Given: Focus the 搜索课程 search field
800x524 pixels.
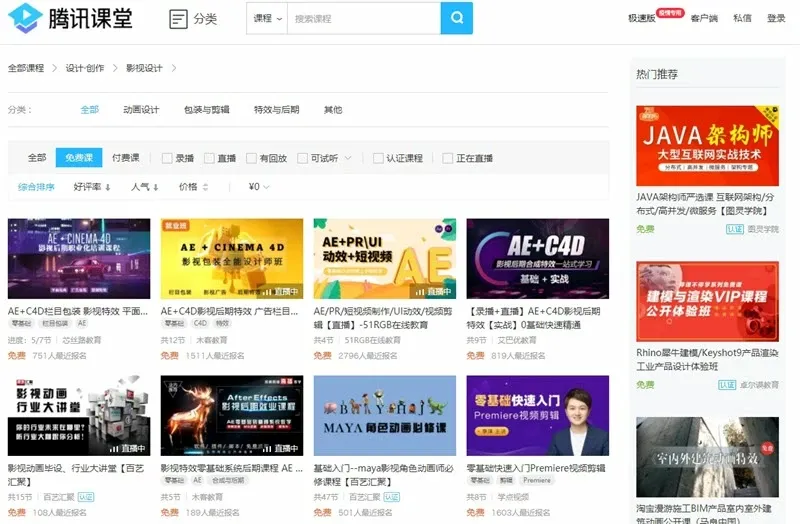Looking at the screenshot, I should pyautogui.click(x=364, y=18).
